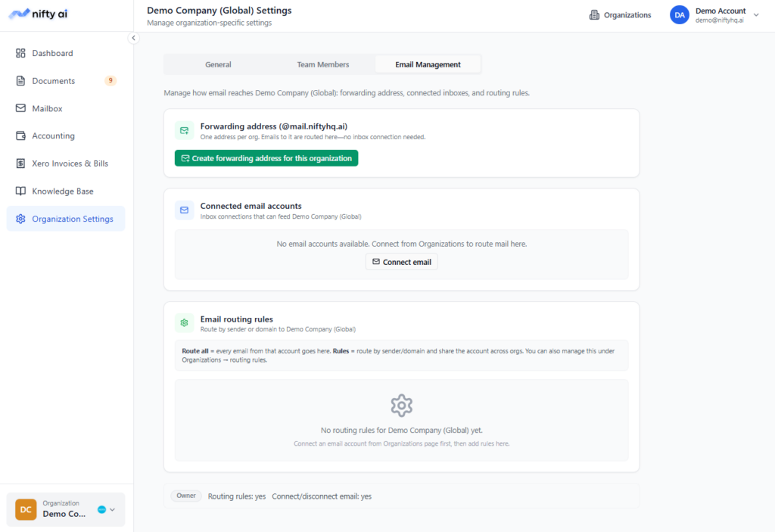Image resolution: width=775 pixels, height=532 pixels.
Task: Click 'Routing rules: yes' text
Action: click(x=237, y=496)
